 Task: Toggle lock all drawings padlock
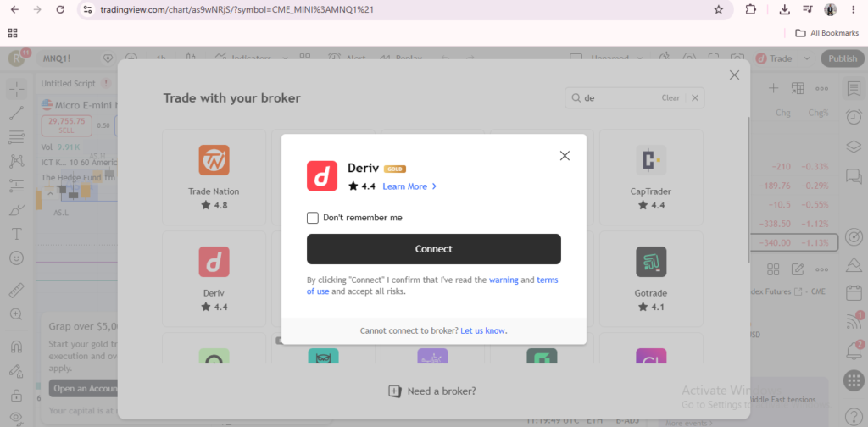point(17,395)
